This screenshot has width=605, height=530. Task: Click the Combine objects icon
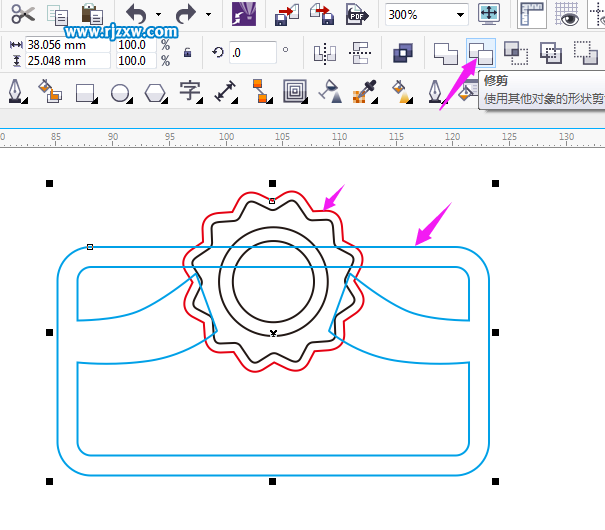pos(403,53)
